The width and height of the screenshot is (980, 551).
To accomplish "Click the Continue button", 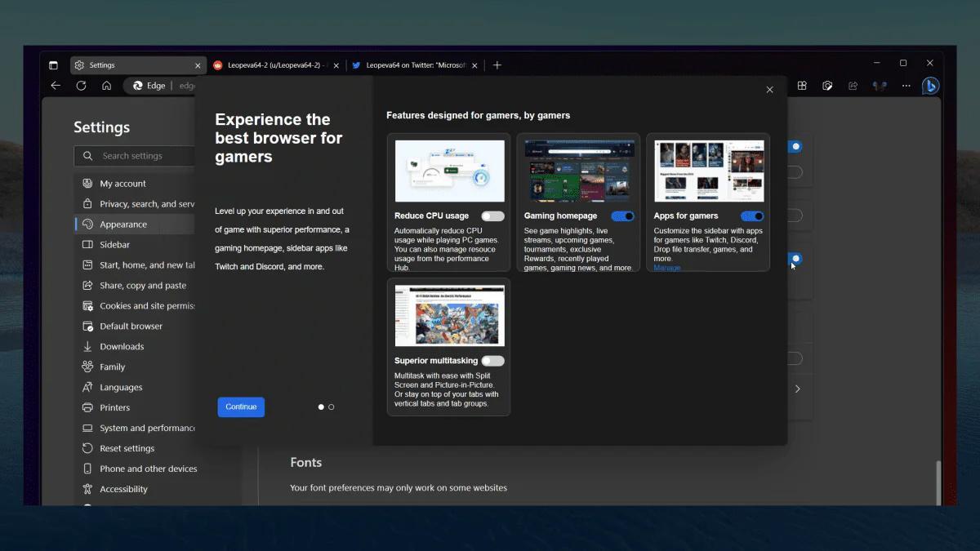I will 241,407.
